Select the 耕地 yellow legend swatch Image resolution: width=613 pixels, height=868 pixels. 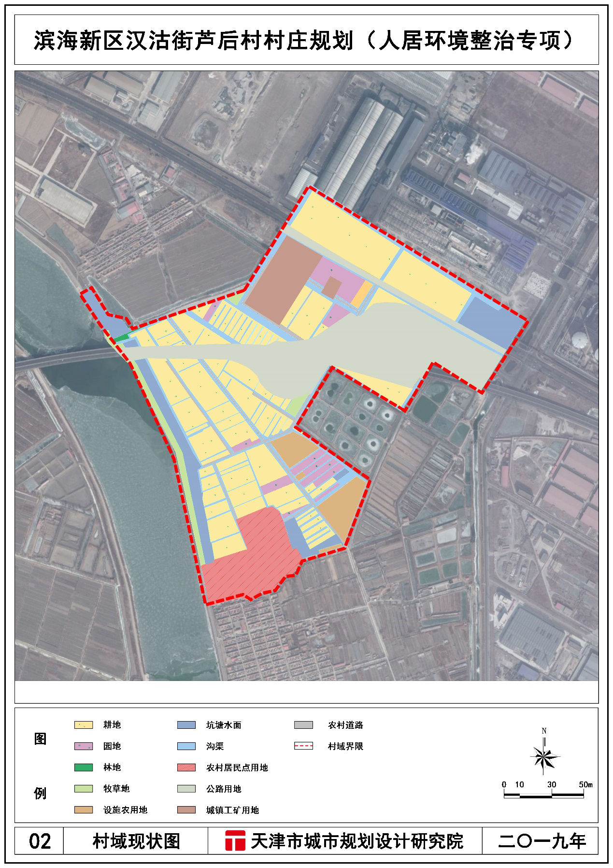pos(83,725)
